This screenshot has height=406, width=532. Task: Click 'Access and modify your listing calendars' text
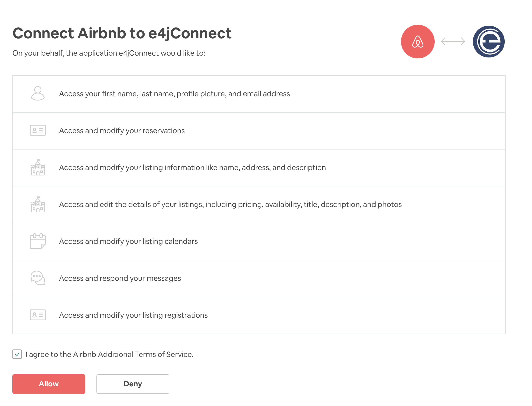[x=128, y=241]
